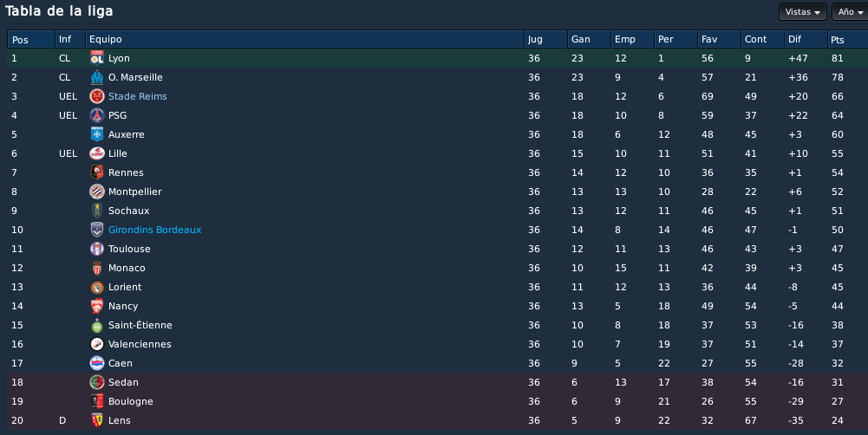
Task: Click the Lens club crest
Action: (97, 420)
